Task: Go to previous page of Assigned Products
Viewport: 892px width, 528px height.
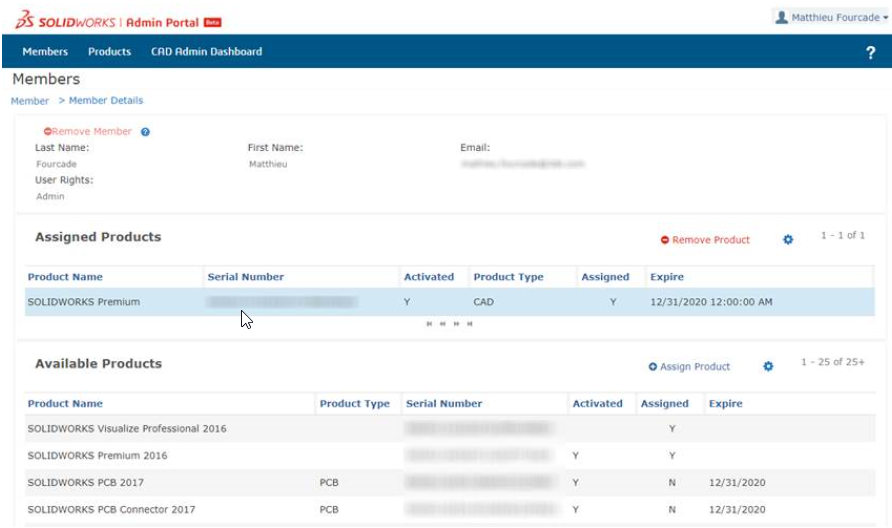Action: point(443,324)
